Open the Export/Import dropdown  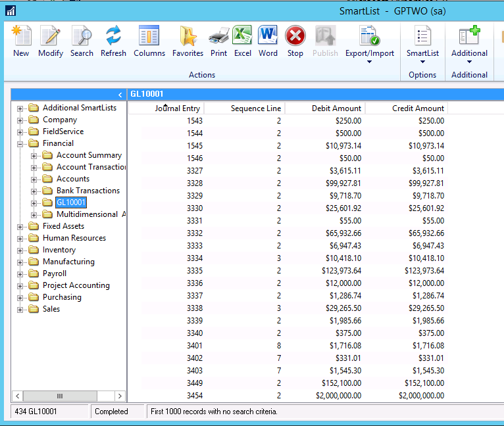click(369, 62)
